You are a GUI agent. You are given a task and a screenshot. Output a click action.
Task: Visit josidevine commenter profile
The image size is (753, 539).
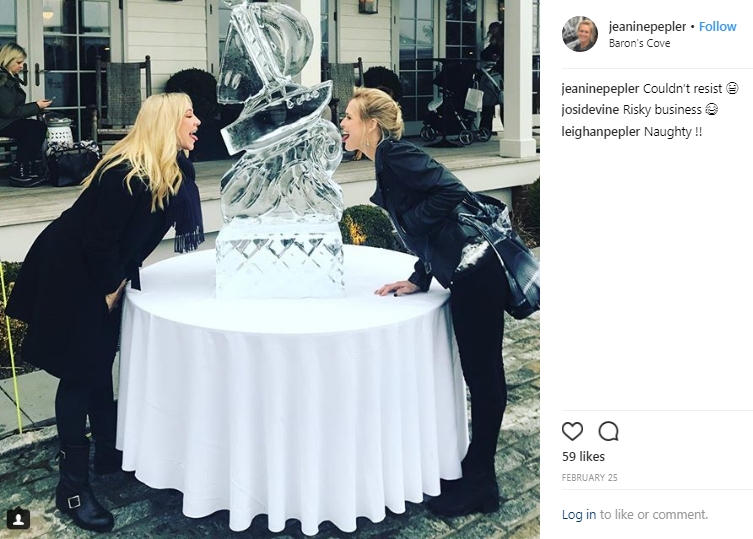point(590,110)
